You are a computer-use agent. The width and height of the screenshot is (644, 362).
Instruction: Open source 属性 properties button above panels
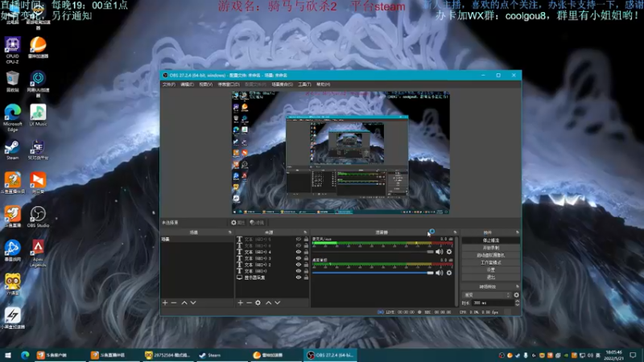click(237, 223)
